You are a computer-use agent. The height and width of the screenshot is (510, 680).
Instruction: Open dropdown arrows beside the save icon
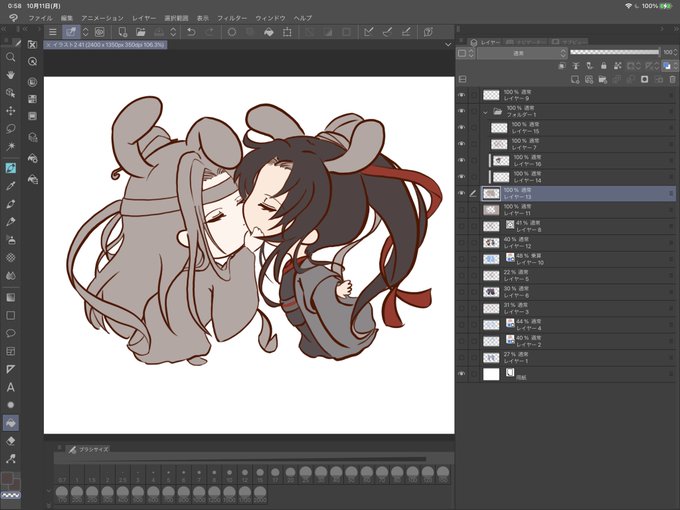173,32
